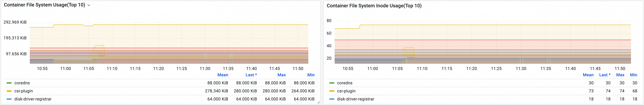644x105 pixels.
Task: Toggle csi-plugin series in Inode Usage legend
Action: (346, 91)
